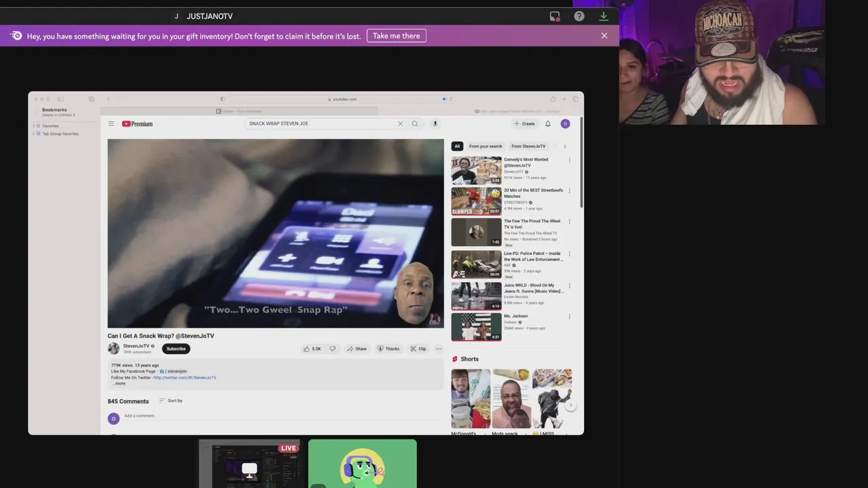Clear the SNACK WRAP STEVEN JOE search text
Screen dimensions: 868x488
[400, 124]
